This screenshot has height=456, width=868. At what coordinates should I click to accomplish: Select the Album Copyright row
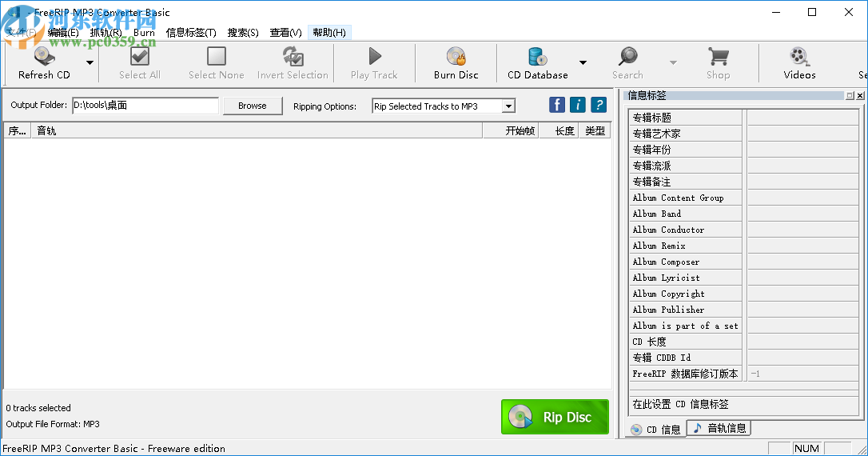[x=744, y=294]
